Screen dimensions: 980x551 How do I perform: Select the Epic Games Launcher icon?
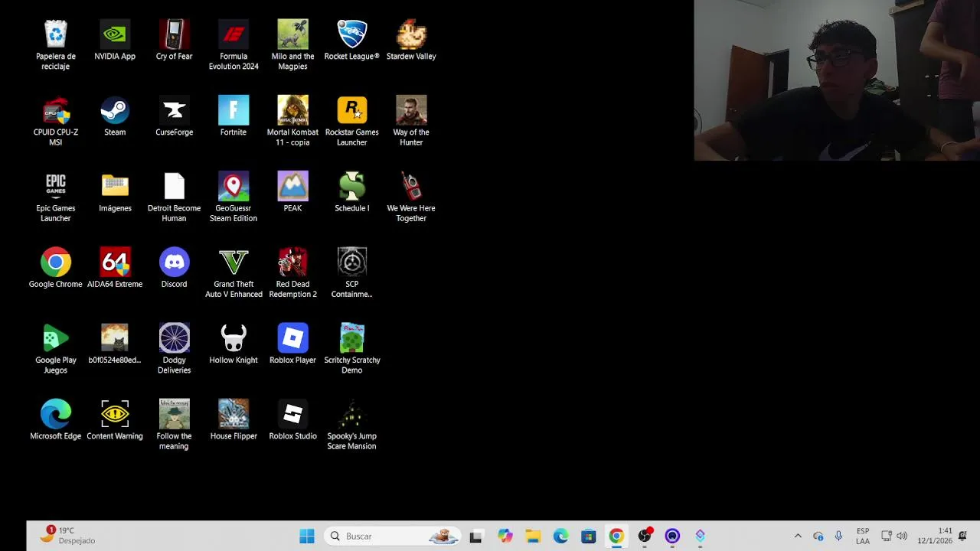tap(55, 197)
